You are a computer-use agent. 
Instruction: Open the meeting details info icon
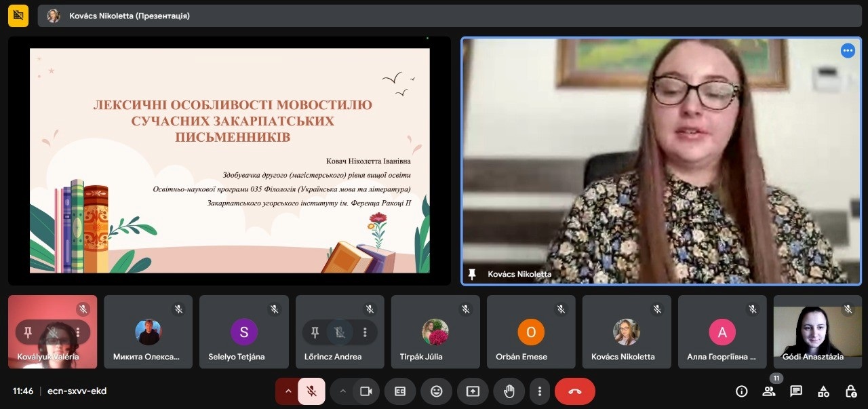(742, 391)
